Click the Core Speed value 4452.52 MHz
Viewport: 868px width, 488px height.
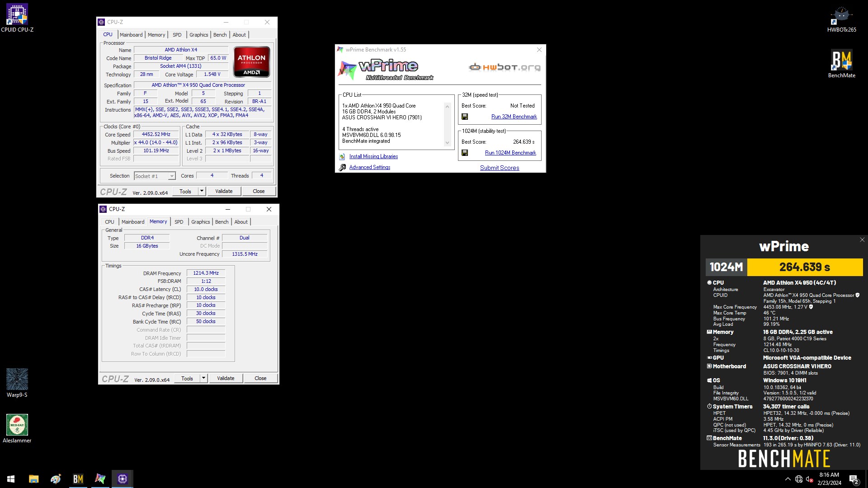click(156, 134)
